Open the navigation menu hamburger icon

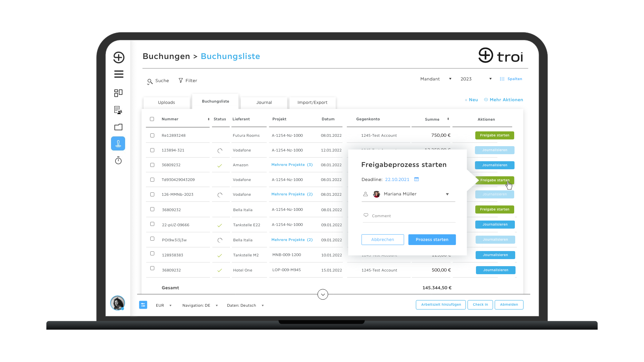click(118, 74)
